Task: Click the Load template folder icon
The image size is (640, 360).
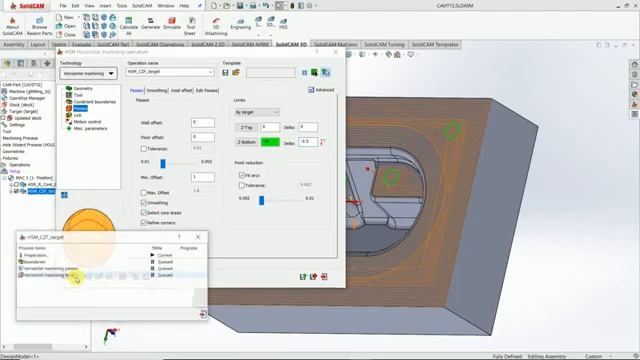Action: click(236, 73)
